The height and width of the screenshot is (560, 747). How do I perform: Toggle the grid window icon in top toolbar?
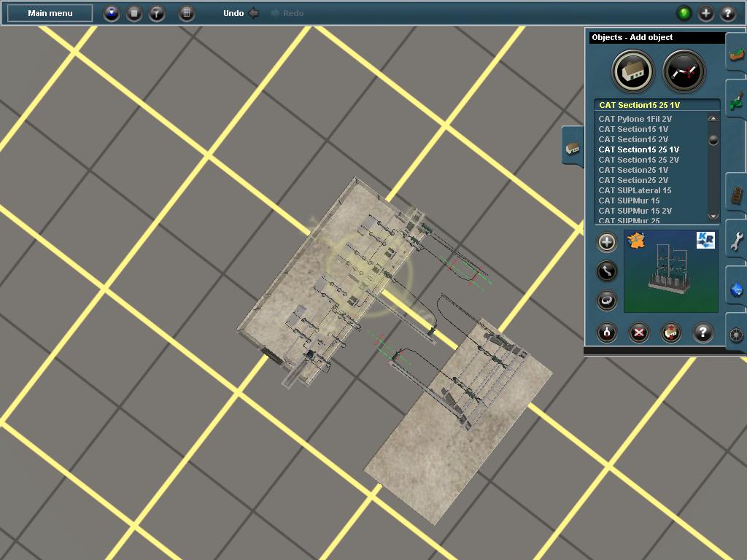187,13
